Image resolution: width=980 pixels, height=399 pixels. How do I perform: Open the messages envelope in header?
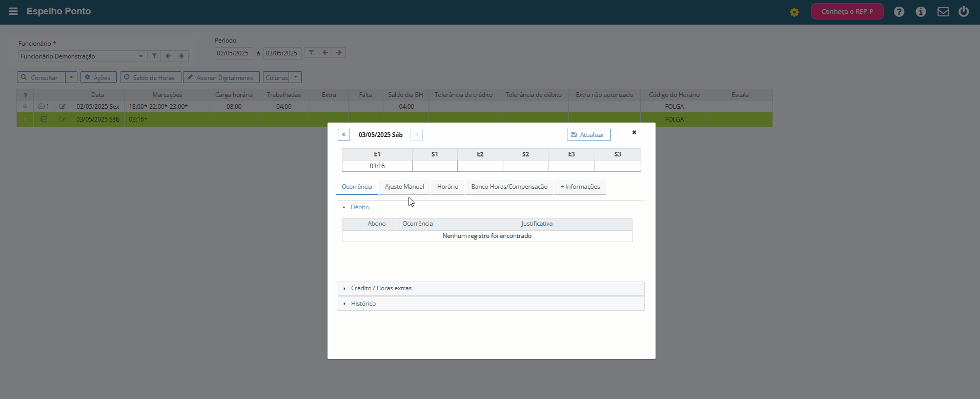tap(943, 12)
